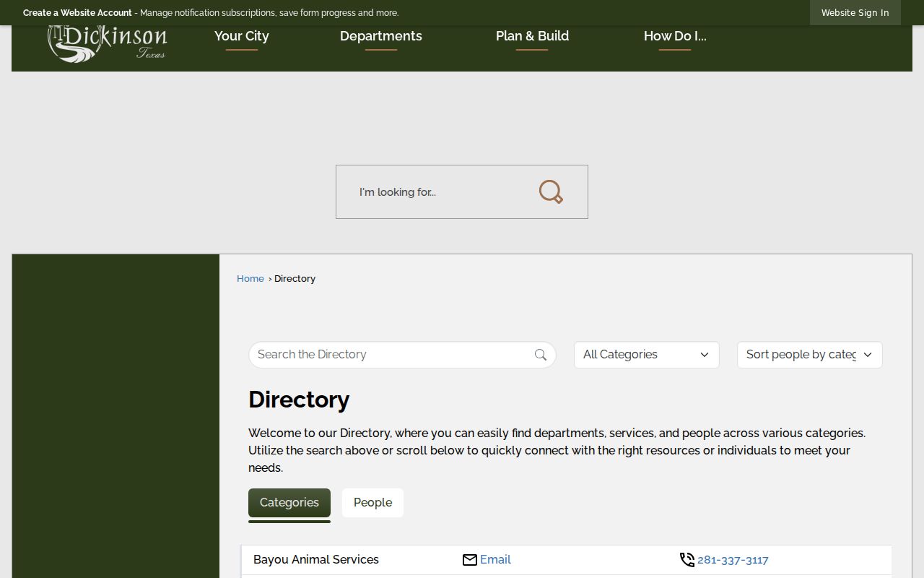Image resolution: width=924 pixels, height=578 pixels.
Task: Click the Website Sign In button
Action: click(855, 12)
